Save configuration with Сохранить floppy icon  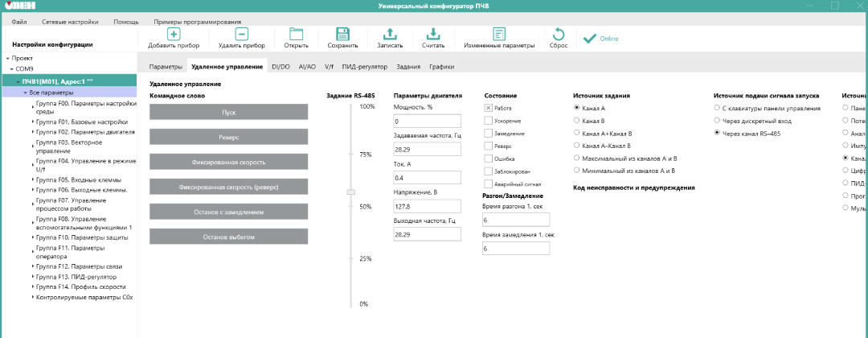pos(342,34)
